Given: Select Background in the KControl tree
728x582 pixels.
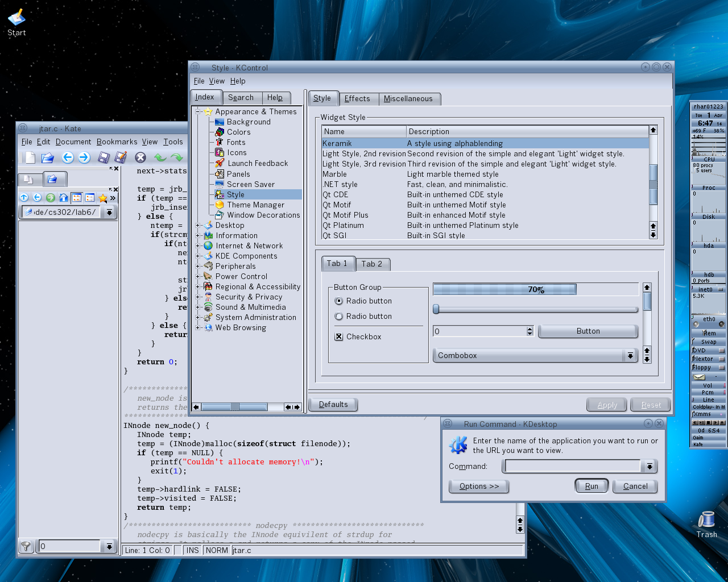Looking at the screenshot, I should [249, 122].
